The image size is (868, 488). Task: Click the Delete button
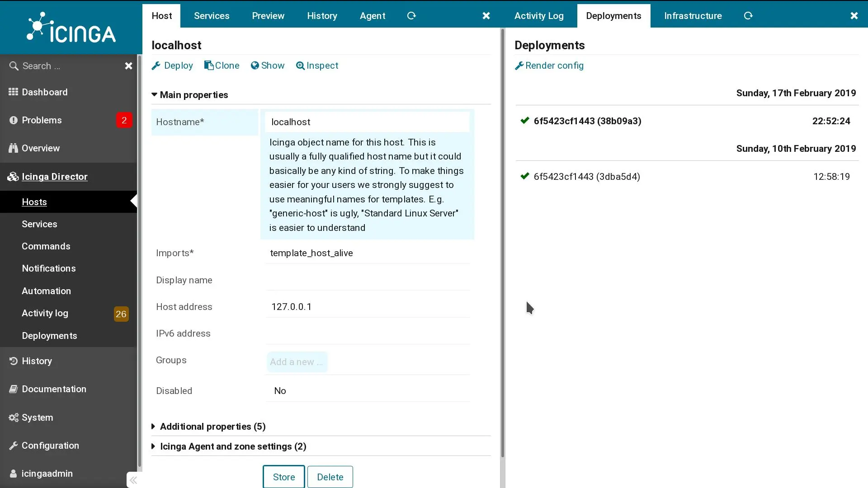[x=330, y=477]
